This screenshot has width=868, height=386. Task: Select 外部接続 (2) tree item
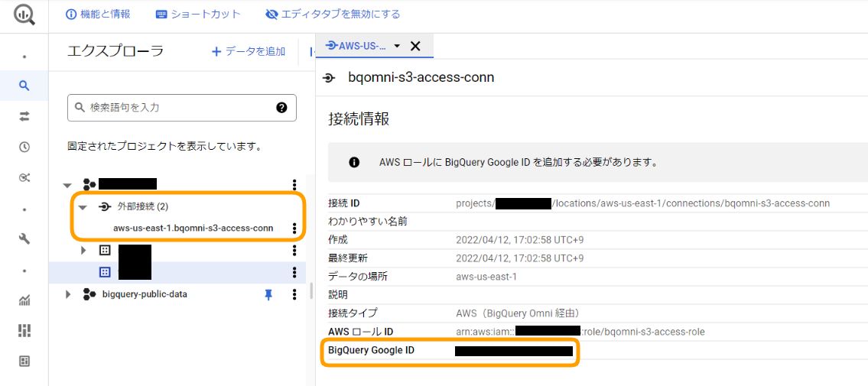coord(143,206)
